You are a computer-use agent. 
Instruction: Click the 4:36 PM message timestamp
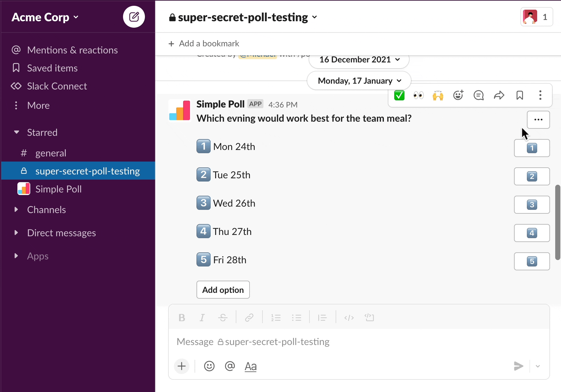point(283,105)
